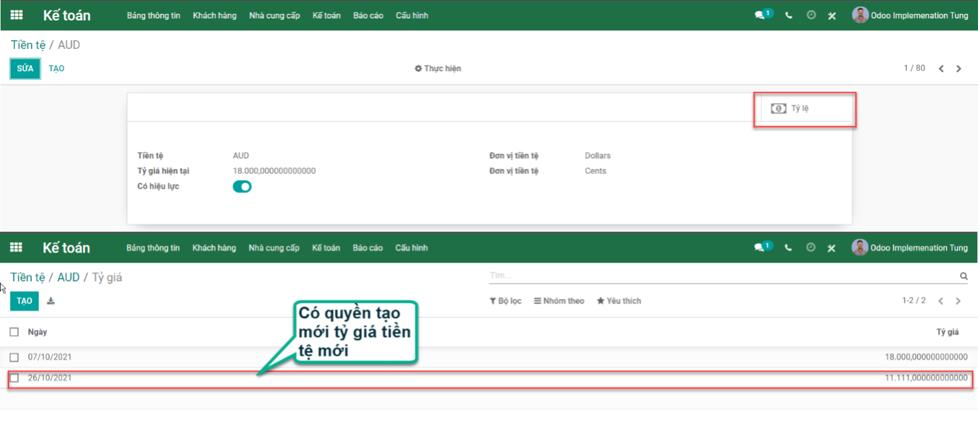Tick the select-all checkbox beside Ngày header
The height and width of the screenshot is (421, 980).
pos(15,332)
